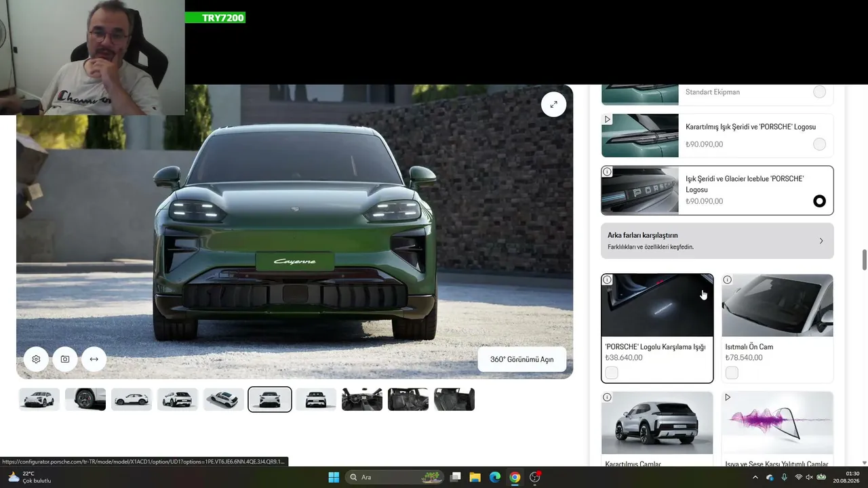The width and height of the screenshot is (868, 488).
Task: Click the battery tray icon
Action: coord(821,477)
